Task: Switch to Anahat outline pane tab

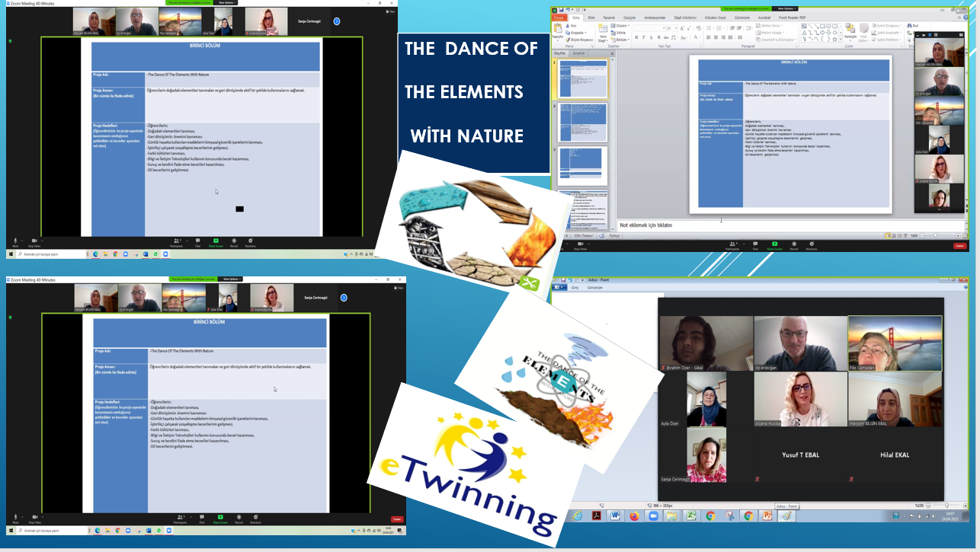Action: pos(578,53)
